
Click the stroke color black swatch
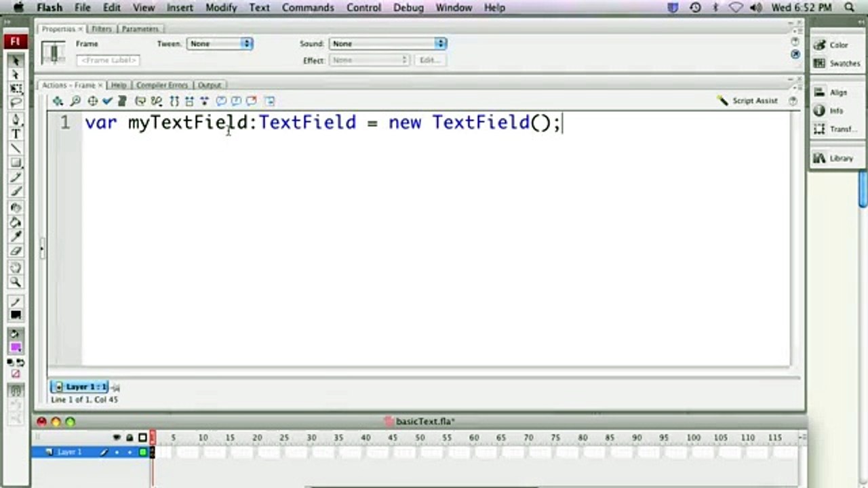coord(16,316)
